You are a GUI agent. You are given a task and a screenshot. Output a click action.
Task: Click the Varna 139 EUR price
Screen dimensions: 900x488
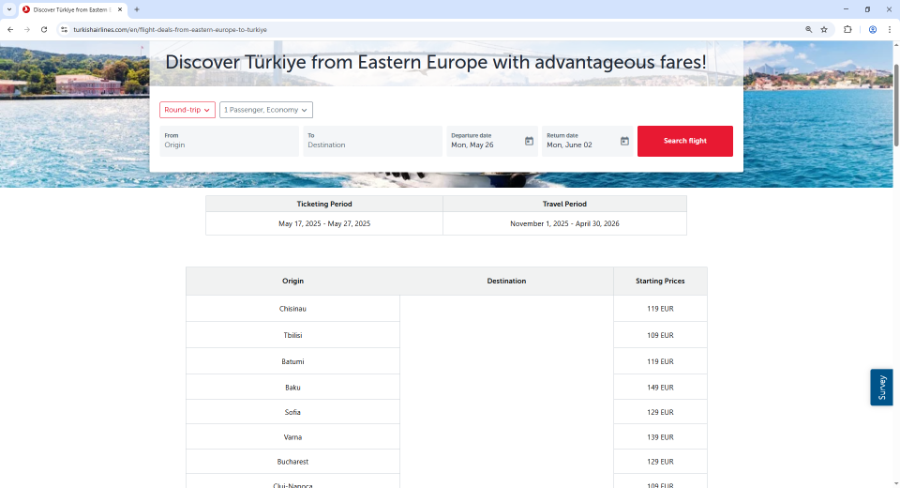coord(660,436)
